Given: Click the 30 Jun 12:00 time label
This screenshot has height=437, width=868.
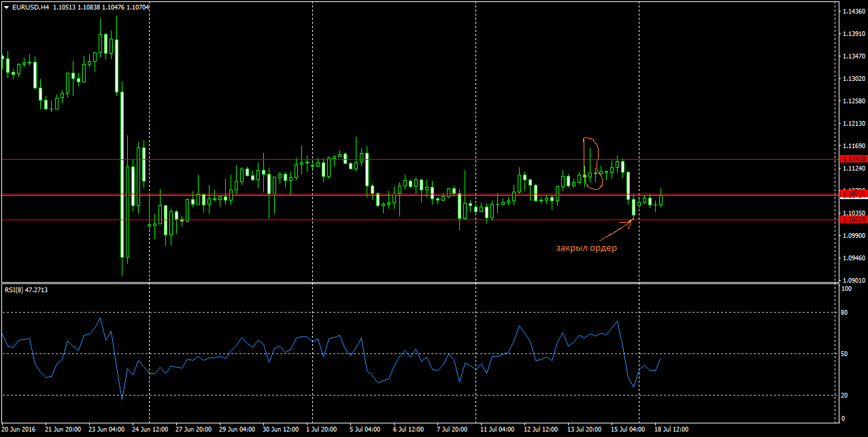Looking at the screenshot, I should [x=281, y=430].
